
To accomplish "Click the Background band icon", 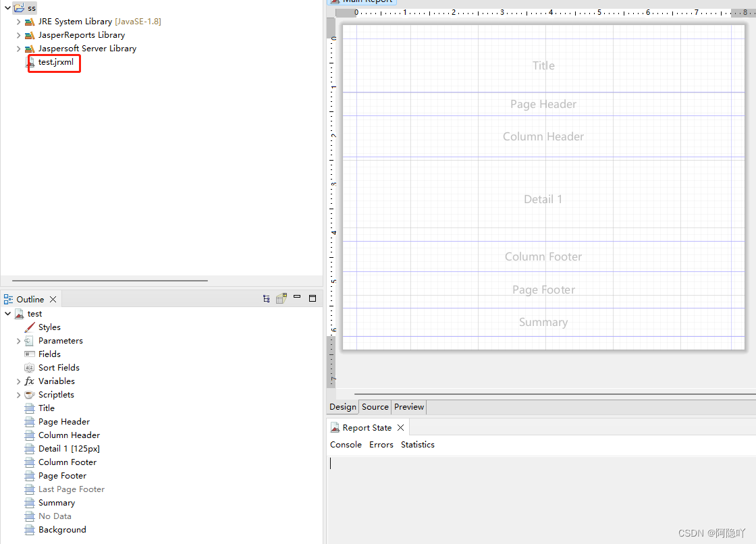I will [30, 530].
